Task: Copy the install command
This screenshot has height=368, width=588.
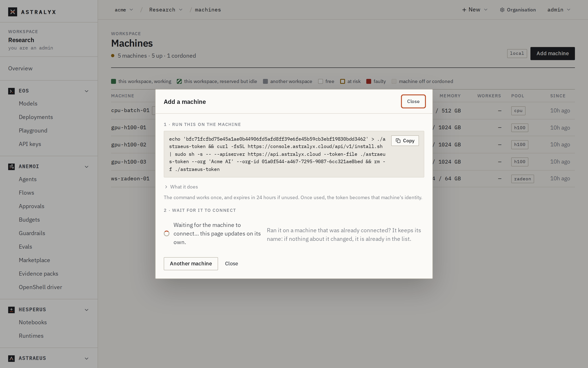Action: coord(405,141)
